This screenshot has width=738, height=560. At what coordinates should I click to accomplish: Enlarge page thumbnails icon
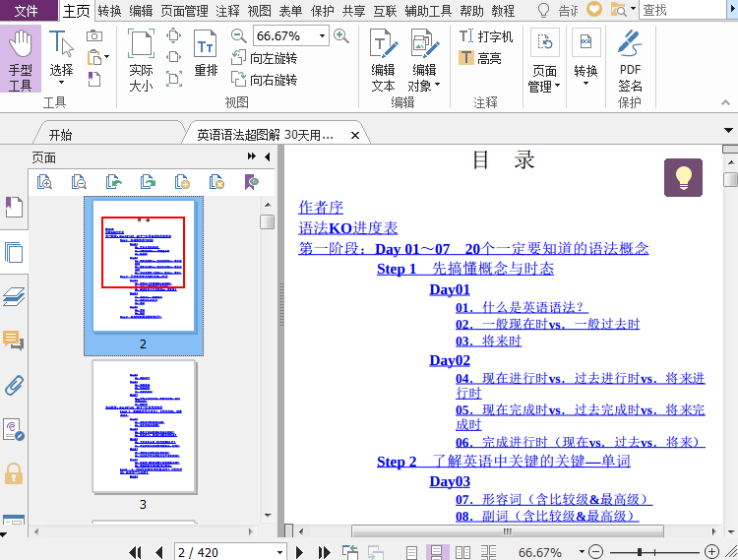click(x=44, y=182)
